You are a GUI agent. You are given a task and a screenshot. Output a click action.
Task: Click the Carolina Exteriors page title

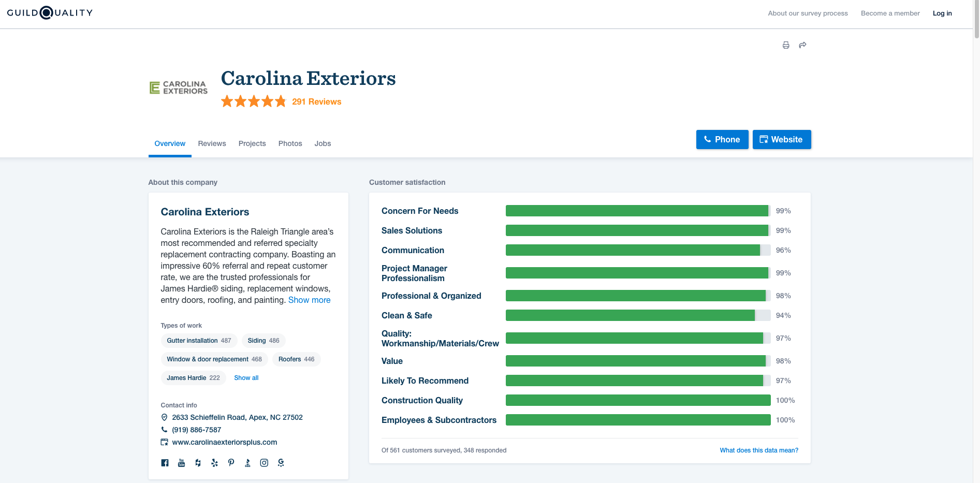coord(309,79)
